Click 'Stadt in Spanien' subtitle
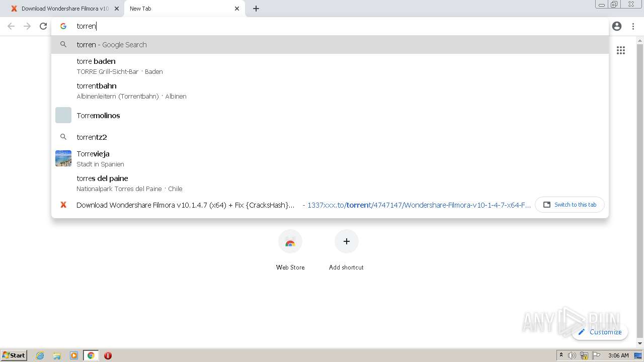This screenshot has width=644, height=362. (100, 164)
